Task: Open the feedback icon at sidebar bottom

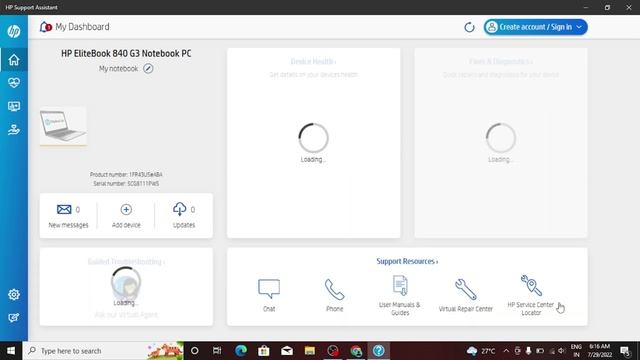Action: tap(14, 318)
